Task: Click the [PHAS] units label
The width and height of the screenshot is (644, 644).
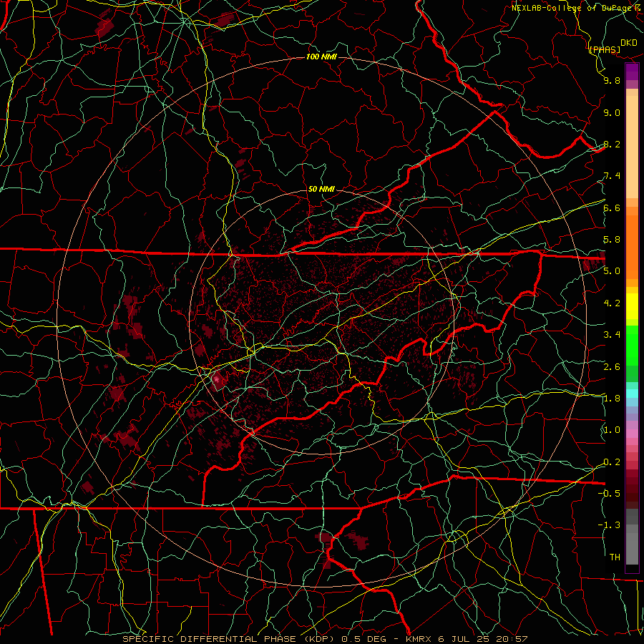Action: 605,49
